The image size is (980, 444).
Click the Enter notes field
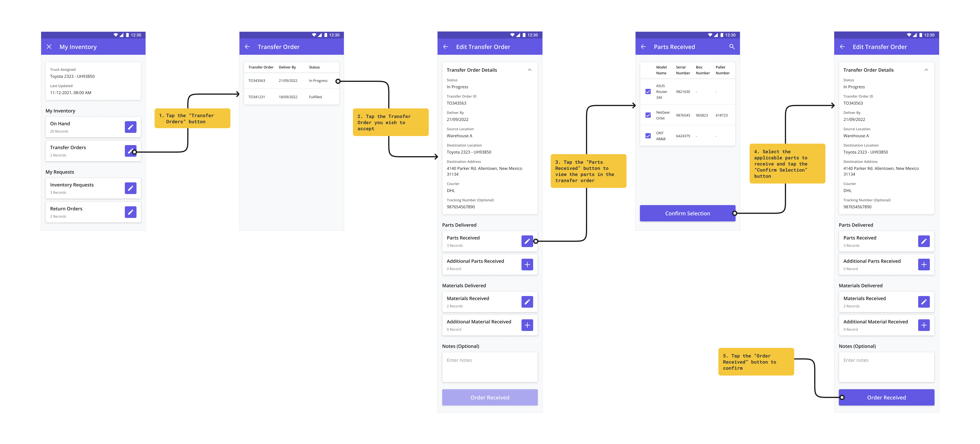click(x=490, y=367)
